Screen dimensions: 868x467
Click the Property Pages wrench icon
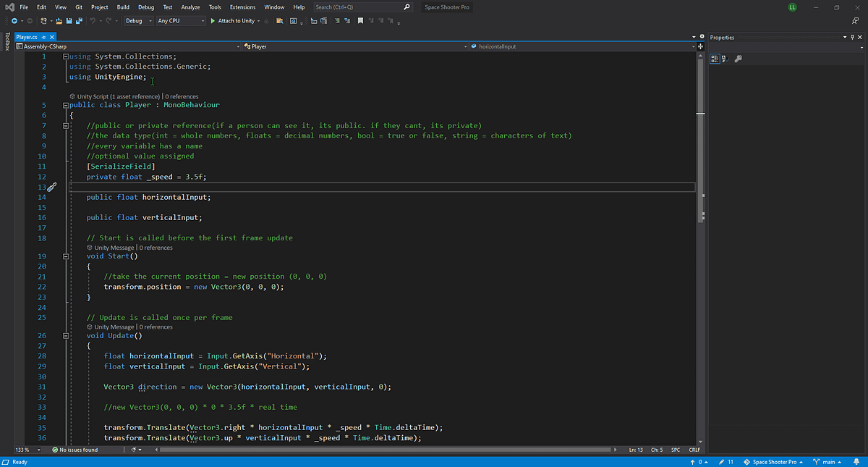coord(738,59)
